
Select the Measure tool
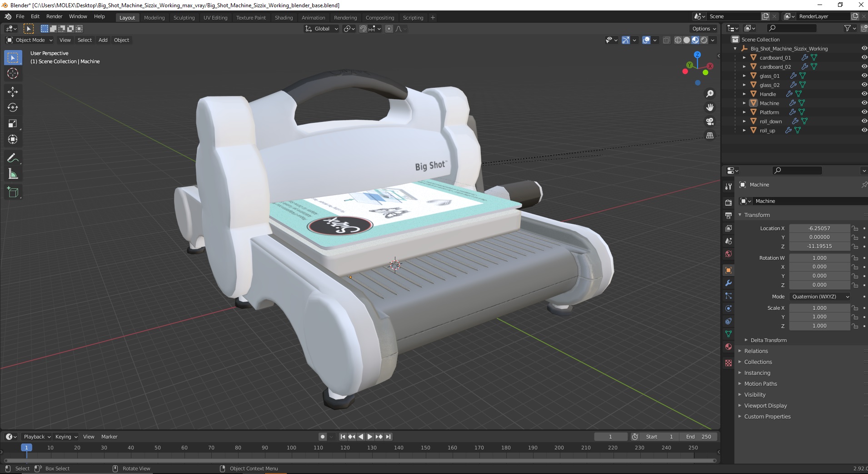pyautogui.click(x=13, y=174)
